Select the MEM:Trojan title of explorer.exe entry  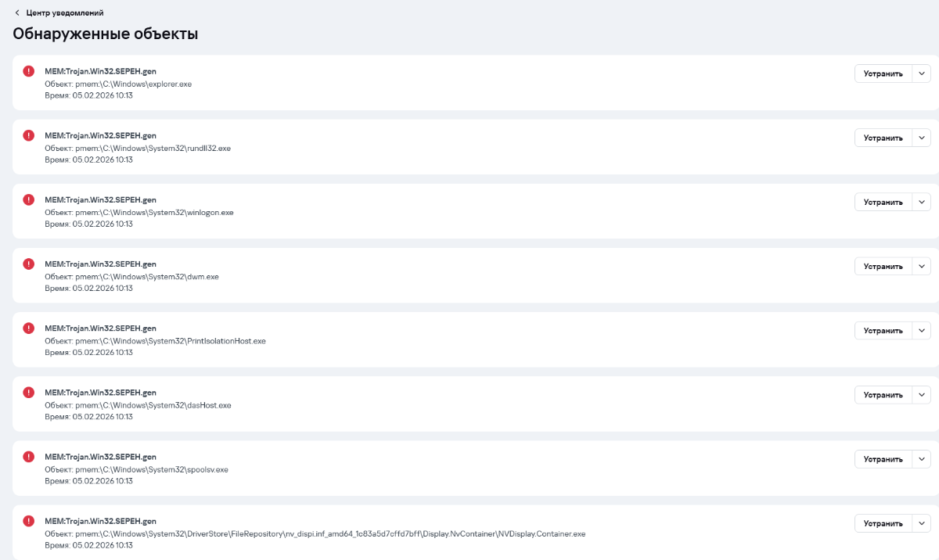[x=100, y=71]
